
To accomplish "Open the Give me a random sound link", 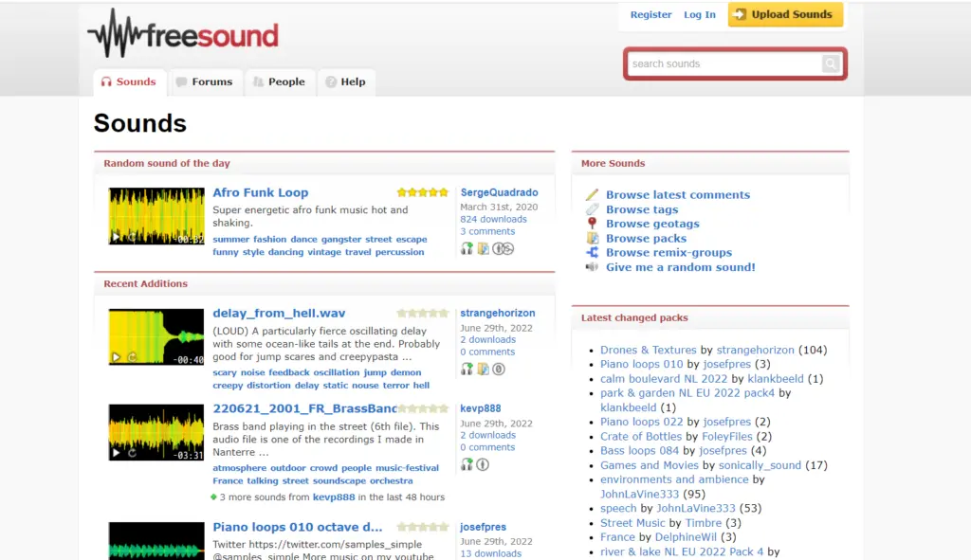I will pyautogui.click(x=680, y=267).
